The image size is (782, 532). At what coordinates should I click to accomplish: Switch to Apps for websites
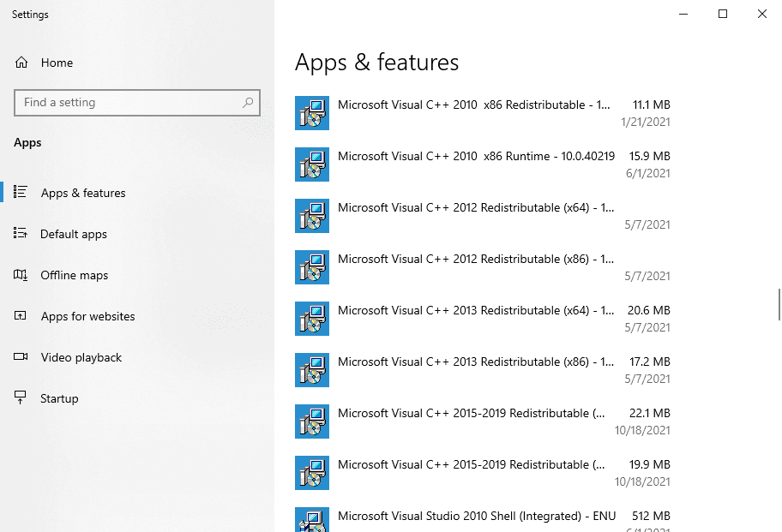[87, 316]
